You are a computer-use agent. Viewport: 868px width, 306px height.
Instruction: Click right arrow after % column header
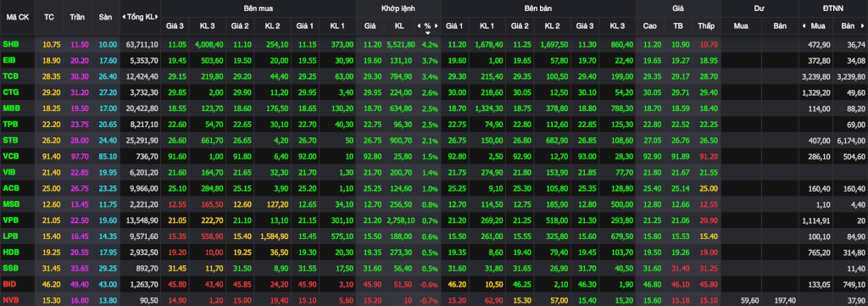point(436,26)
